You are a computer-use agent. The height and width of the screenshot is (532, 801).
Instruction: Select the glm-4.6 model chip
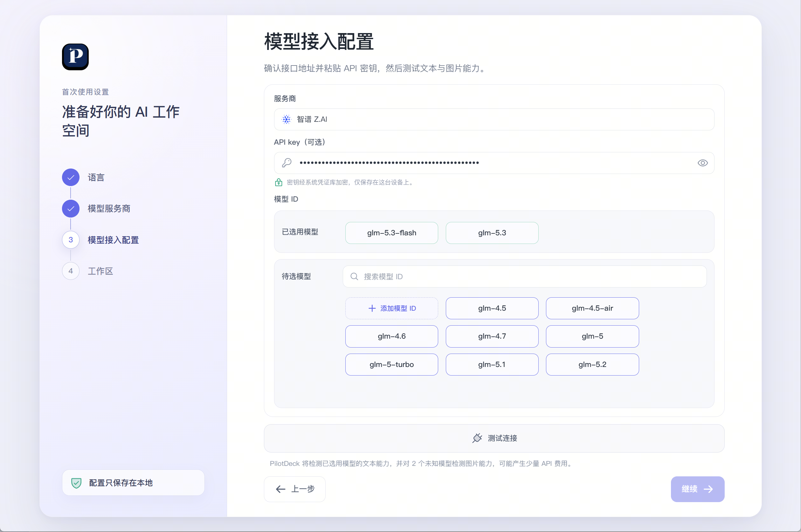click(x=391, y=336)
